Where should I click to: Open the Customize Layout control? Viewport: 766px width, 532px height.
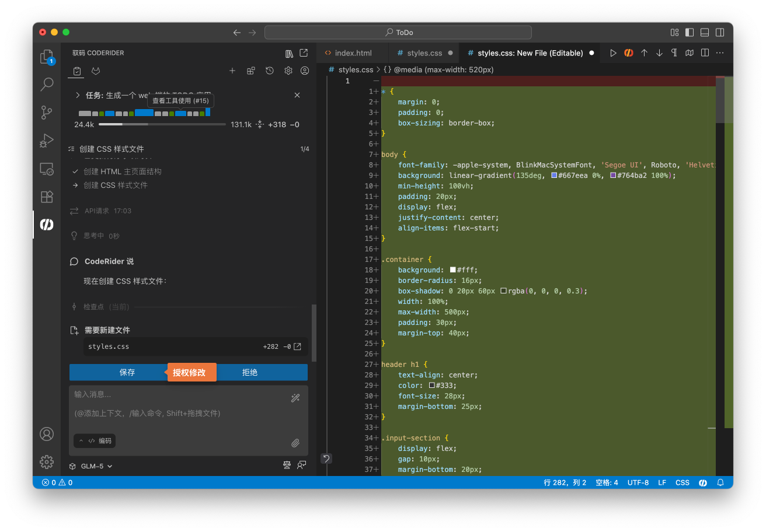point(674,33)
